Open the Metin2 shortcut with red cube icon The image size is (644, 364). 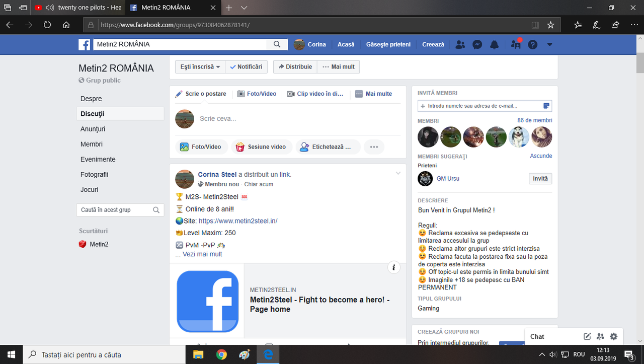pos(94,244)
